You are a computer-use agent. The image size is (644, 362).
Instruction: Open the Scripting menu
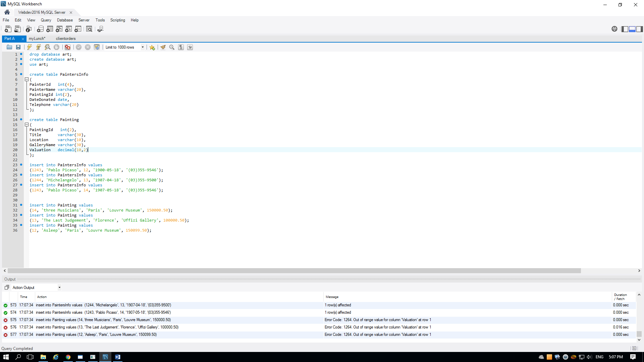118,20
